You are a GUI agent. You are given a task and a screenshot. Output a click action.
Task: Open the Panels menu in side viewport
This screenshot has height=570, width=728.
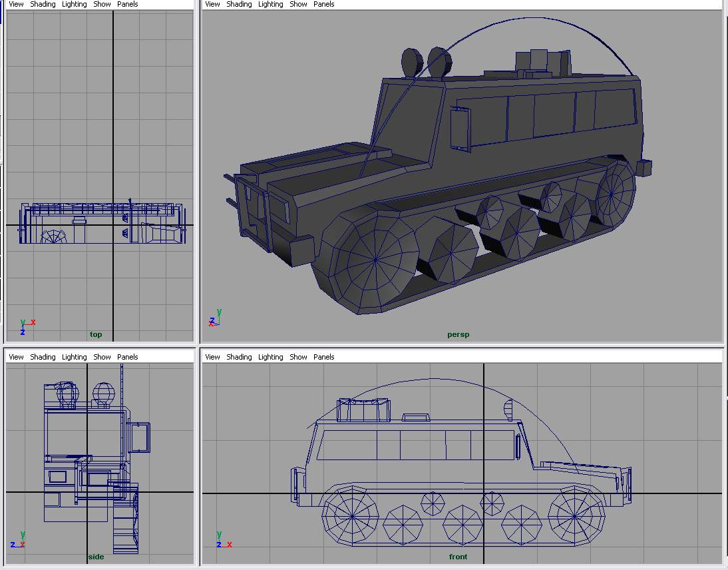(x=128, y=357)
